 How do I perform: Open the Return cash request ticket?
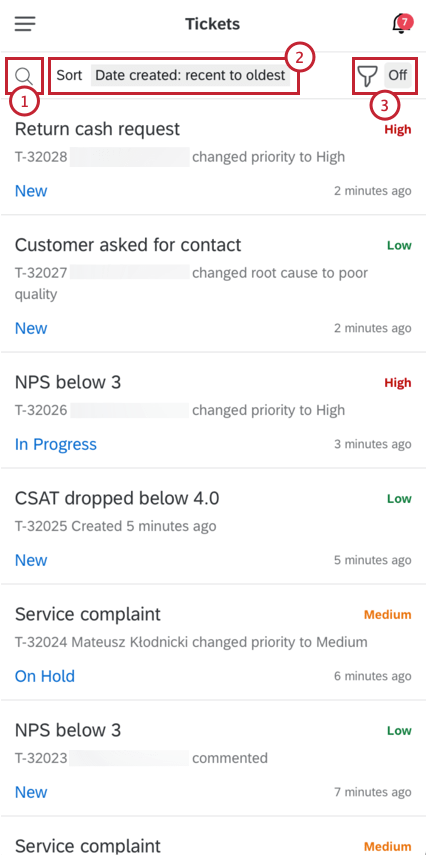tap(213, 158)
